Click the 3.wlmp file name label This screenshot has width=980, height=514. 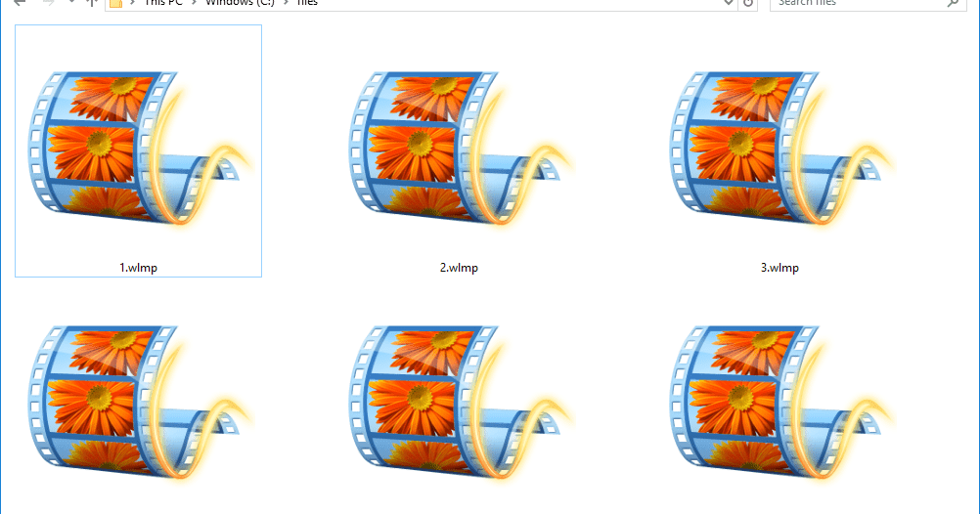coord(780,268)
